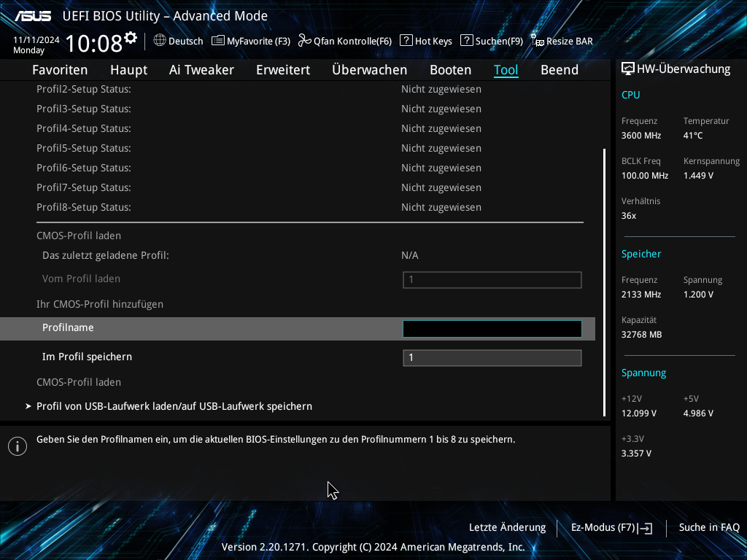Open MyFavorite list icon
The image size is (747, 560).
tap(217, 41)
